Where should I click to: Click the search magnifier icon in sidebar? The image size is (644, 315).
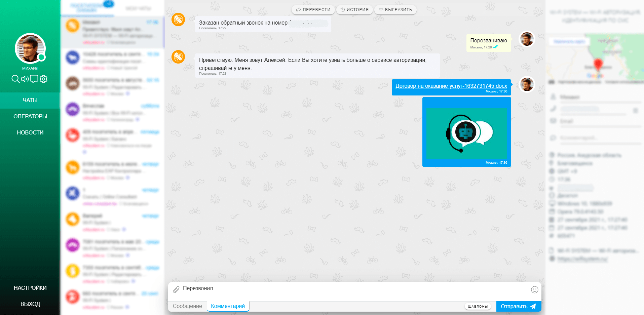[15, 79]
